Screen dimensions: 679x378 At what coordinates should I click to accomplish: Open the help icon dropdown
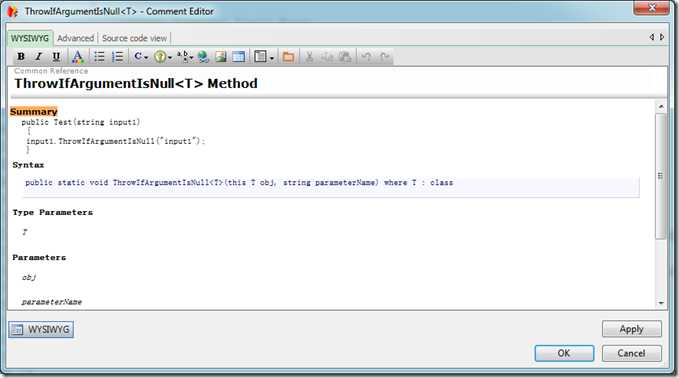[x=163, y=56]
